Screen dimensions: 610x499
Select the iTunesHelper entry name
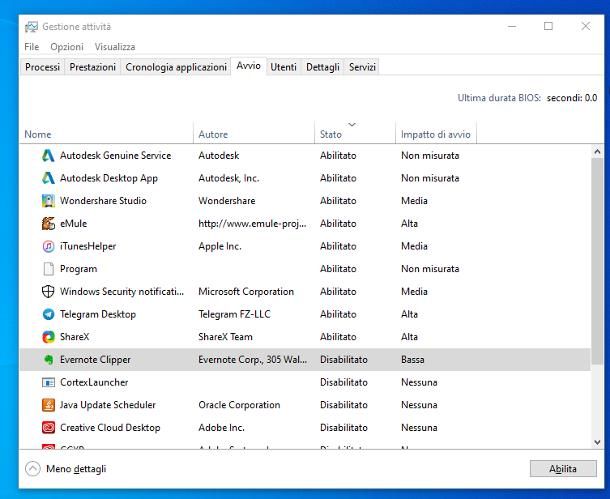coord(88,246)
